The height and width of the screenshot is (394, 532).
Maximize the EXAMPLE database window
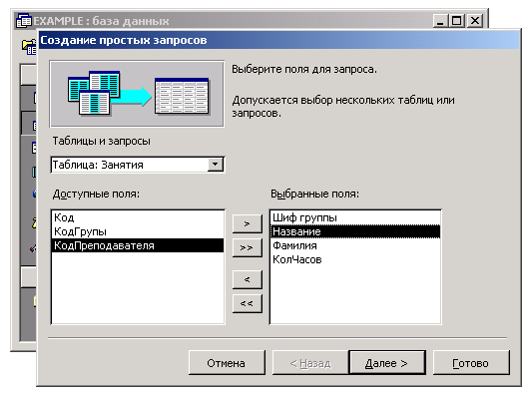point(457,21)
